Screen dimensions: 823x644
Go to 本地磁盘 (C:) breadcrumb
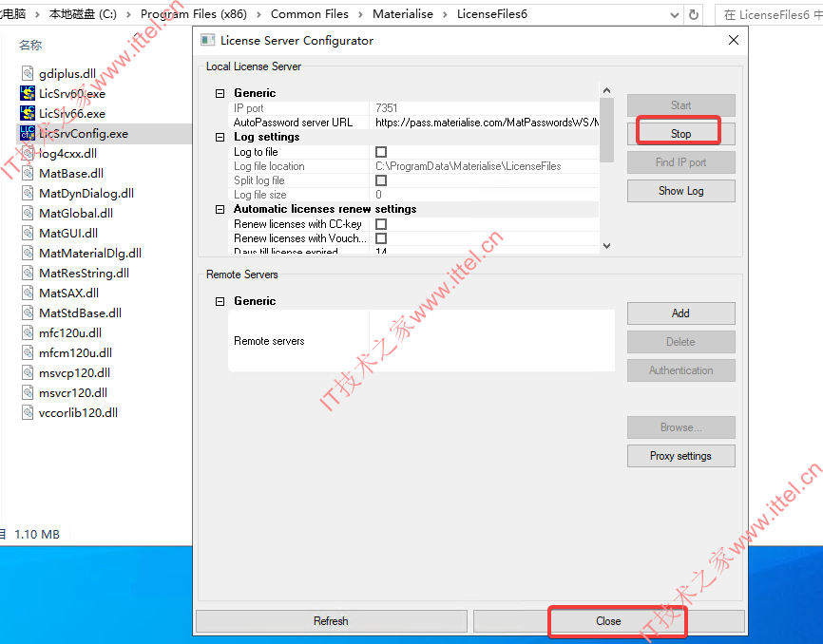pyautogui.click(x=83, y=14)
